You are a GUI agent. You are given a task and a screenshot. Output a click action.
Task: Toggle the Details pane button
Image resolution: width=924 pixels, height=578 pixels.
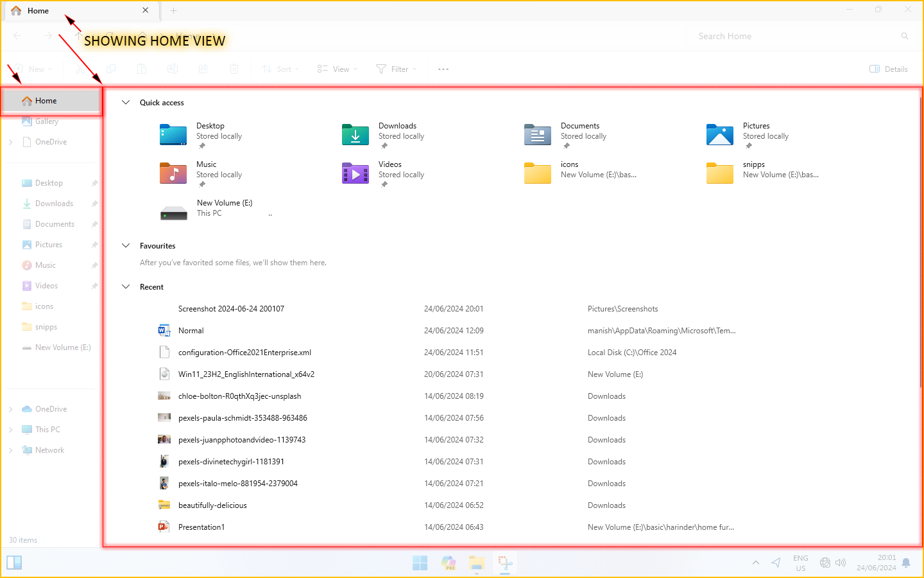889,69
